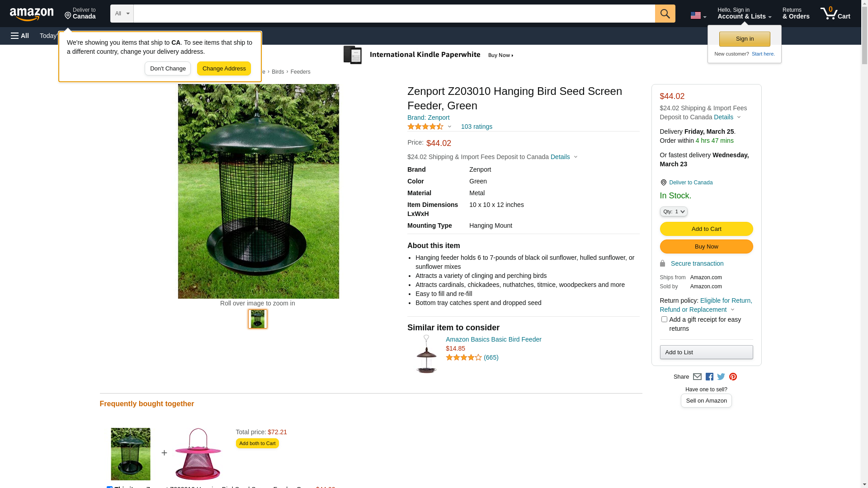868x488 pixels.
Task: Click the Amazon logo
Action: pyautogui.click(x=32, y=14)
